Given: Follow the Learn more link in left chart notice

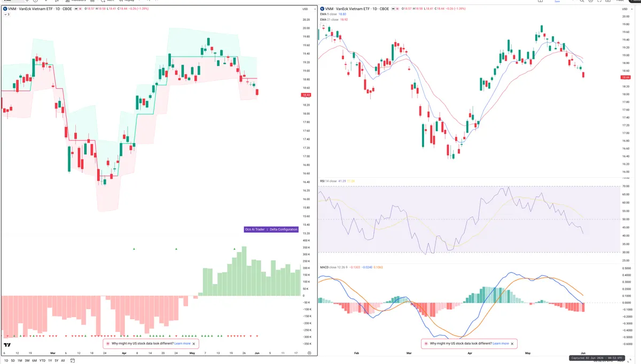Looking at the screenshot, I should click(182, 343).
